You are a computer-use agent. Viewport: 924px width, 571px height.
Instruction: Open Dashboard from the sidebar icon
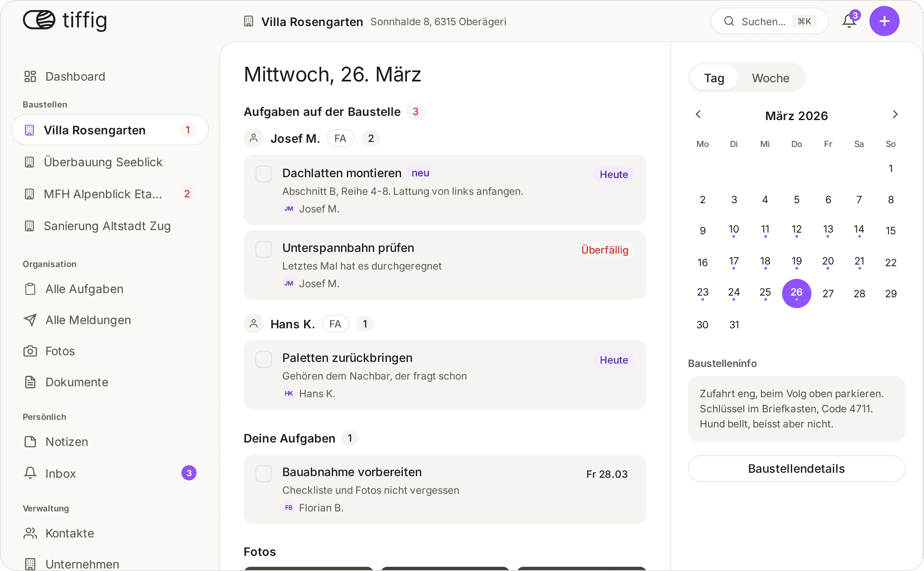tap(30, 76)
